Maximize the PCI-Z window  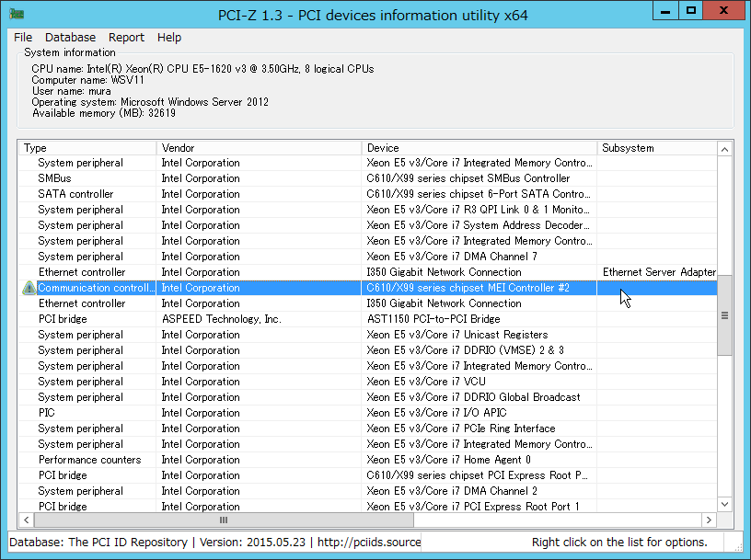point(690,10)
